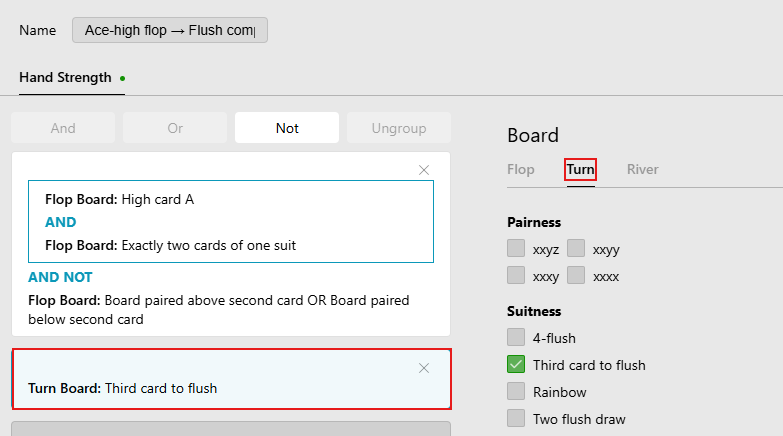Enable Two flush draw checkbox
783x436 pixels.
point(516,418)
